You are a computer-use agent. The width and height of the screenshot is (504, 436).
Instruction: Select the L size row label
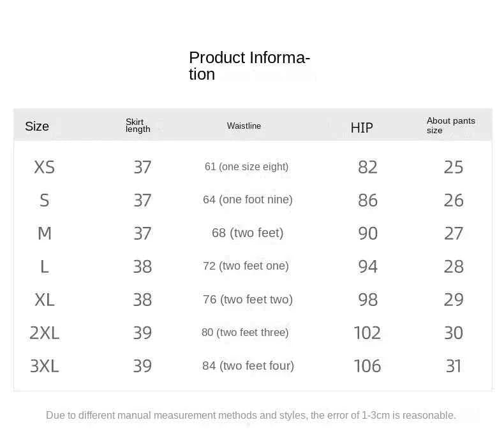click(x=45, y=267)
